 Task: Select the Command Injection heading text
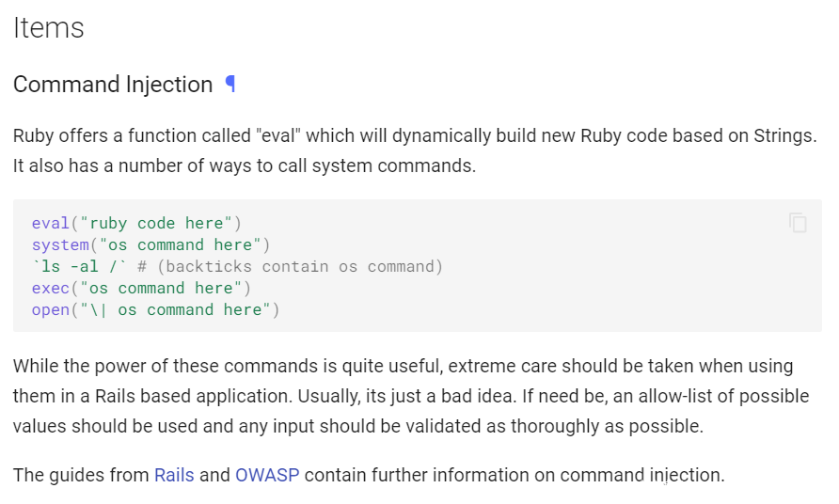(113, 85)
